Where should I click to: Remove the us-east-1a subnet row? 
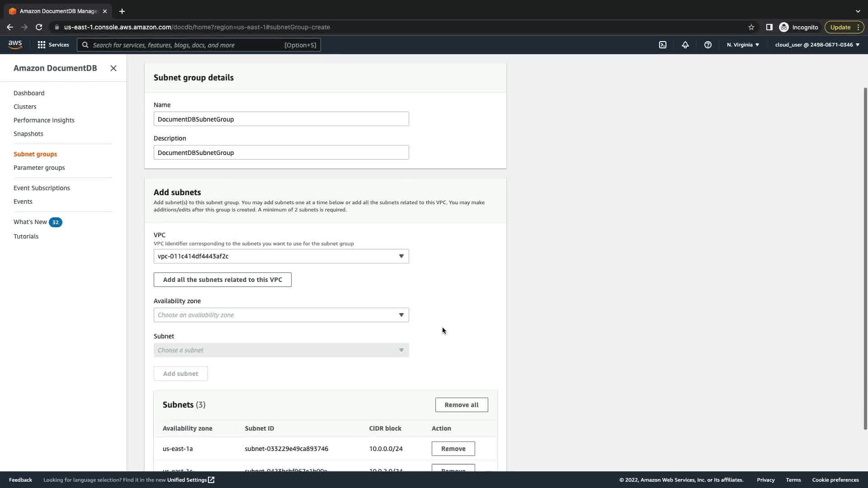453,449
